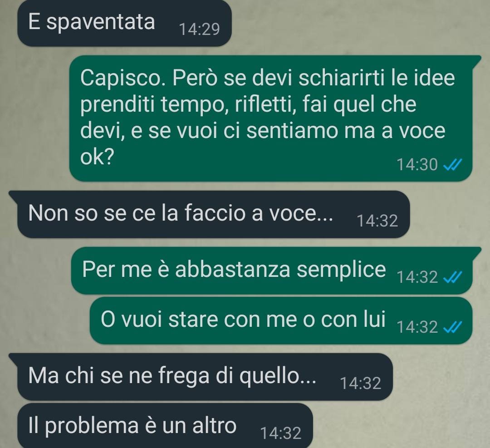Select the 'Ma chi se ne frega di quello...' message
The width and height of the screenshot is (490, 448).
pyautogui.click(x=201, y=377)
